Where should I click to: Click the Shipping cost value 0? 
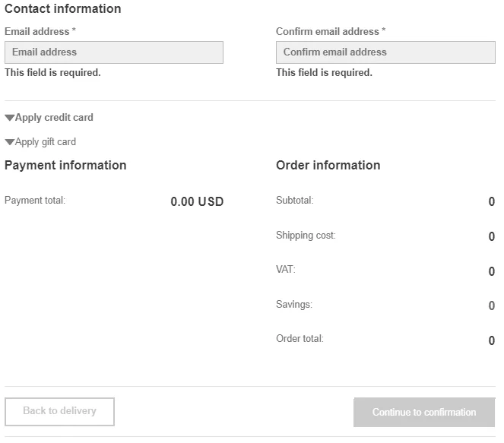click(x=492, y=237)
